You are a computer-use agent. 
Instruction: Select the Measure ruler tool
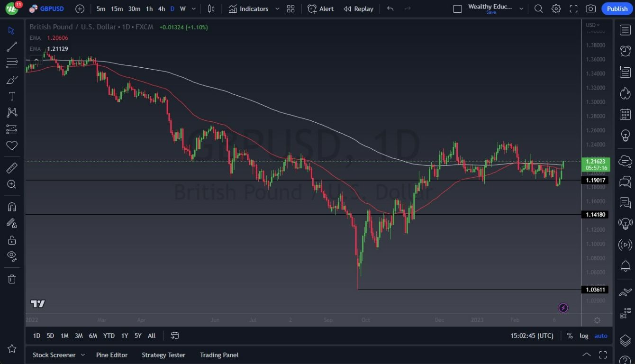pos(12,167)
